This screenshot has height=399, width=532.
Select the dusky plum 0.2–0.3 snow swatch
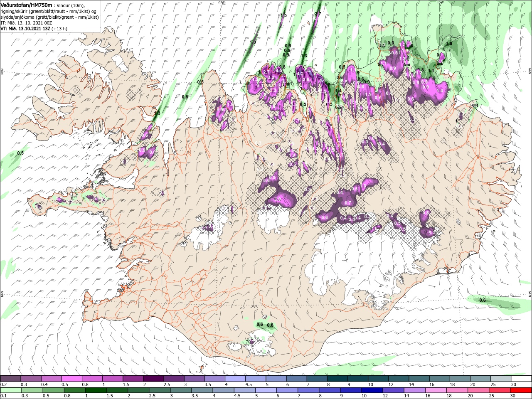pos(10,378)
